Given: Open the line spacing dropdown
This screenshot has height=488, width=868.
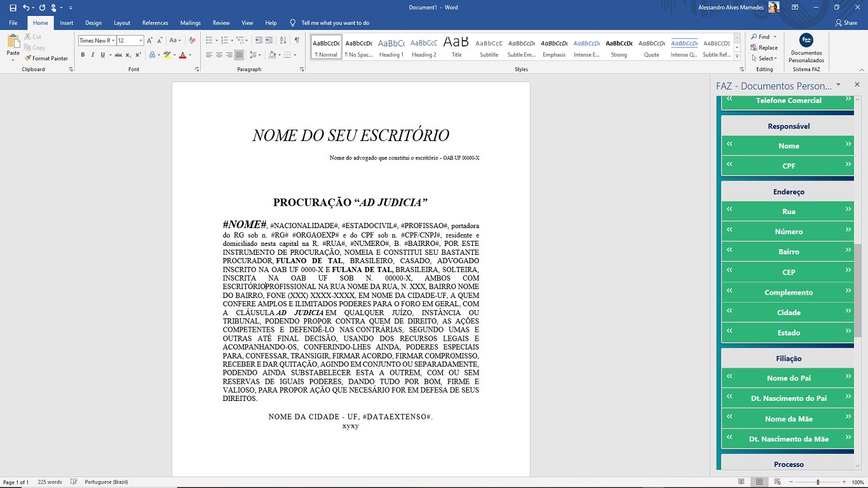Looking at the screenshot, I should pyautogui.click(x=255, y=55).
